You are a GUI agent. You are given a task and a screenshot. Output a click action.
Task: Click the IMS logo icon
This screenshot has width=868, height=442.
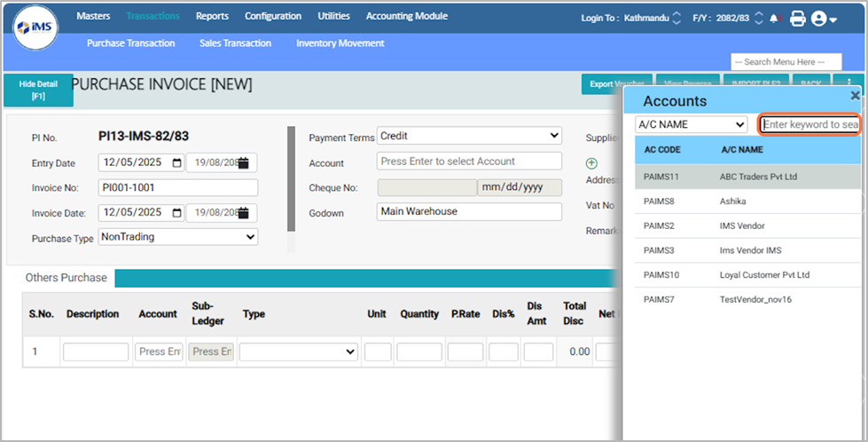point(35,28)
